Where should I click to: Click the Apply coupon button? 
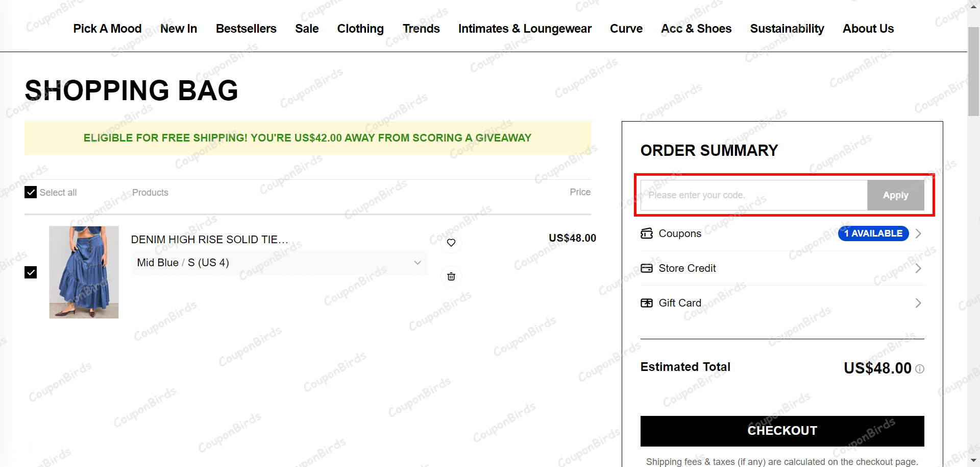pos(896,195)
